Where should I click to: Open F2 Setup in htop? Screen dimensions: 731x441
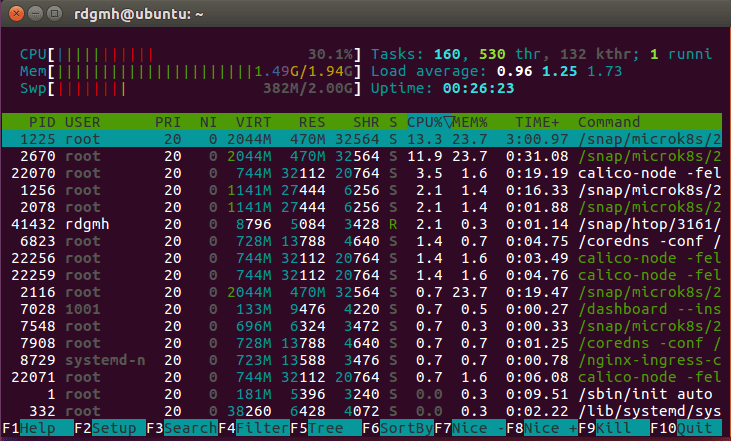coord(110,428)
